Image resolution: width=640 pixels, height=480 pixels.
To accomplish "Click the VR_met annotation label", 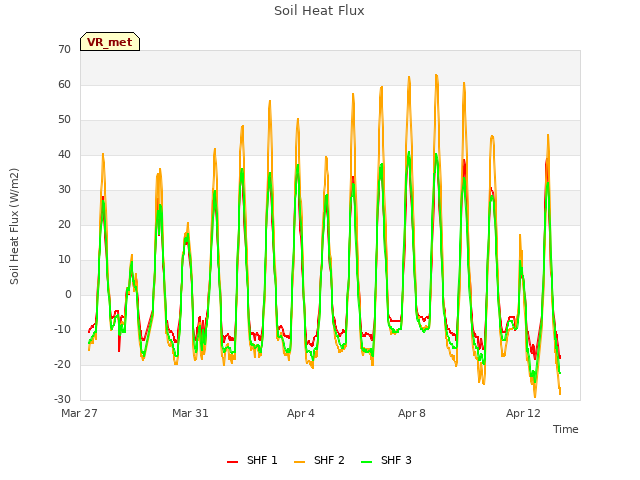I will [110, 42].
